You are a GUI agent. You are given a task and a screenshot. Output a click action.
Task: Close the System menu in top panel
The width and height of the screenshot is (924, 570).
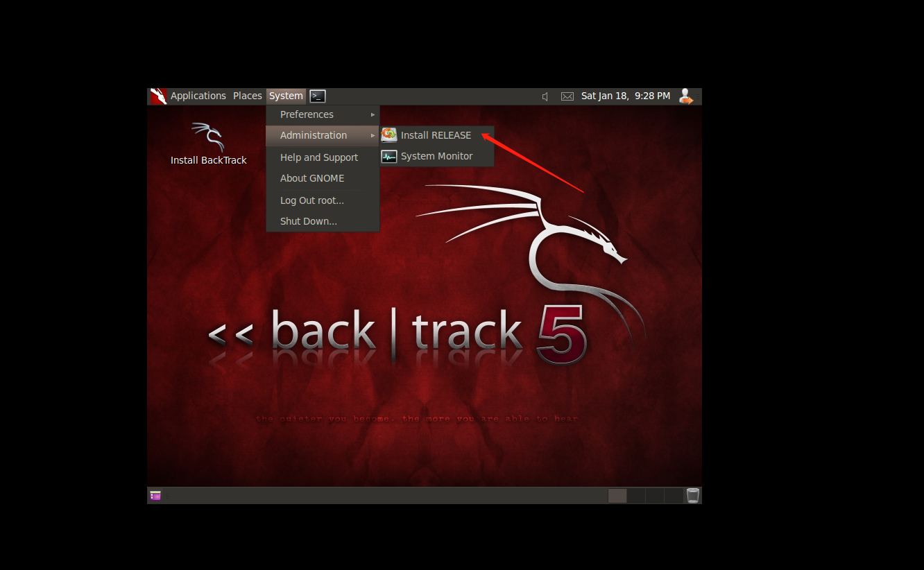tap(286, 96)
